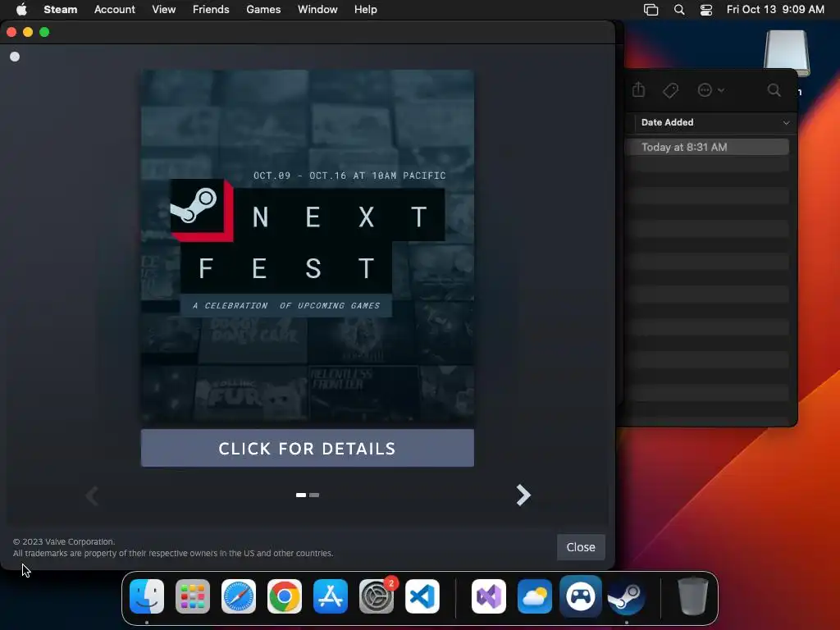Open the Finder icon in the Dock
This screenshot has width=840, height=630.
point(147,596)
